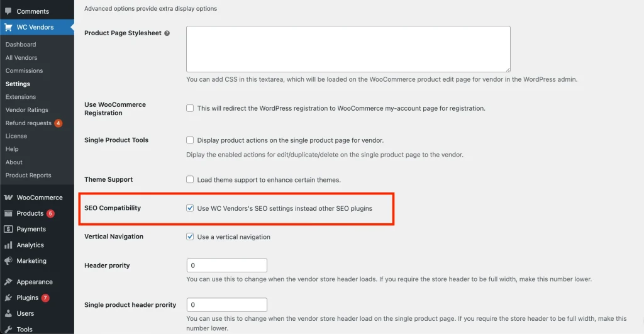Screen dimensions: 644x334
Task: Click the Products badge showing 5
Action: coord(50,214)
